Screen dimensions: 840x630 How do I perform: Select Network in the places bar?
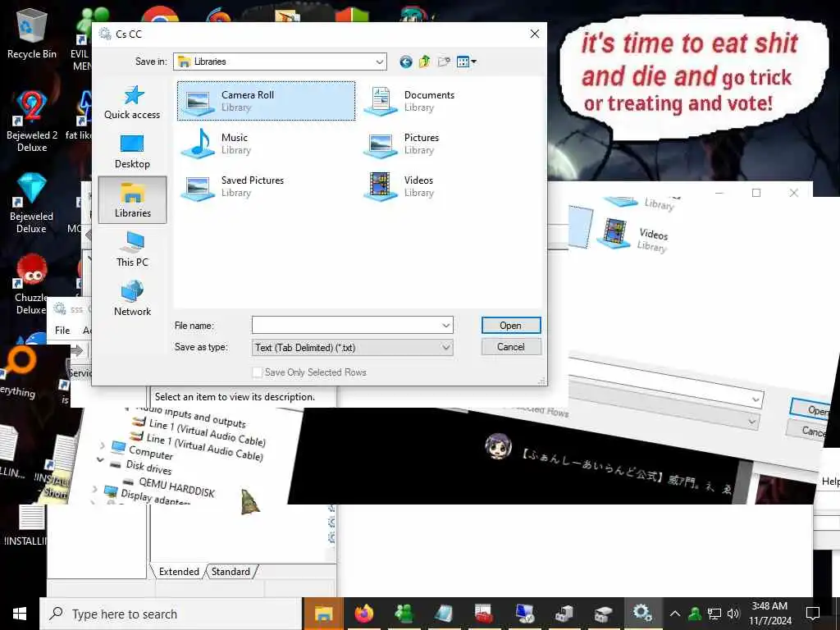132,299
